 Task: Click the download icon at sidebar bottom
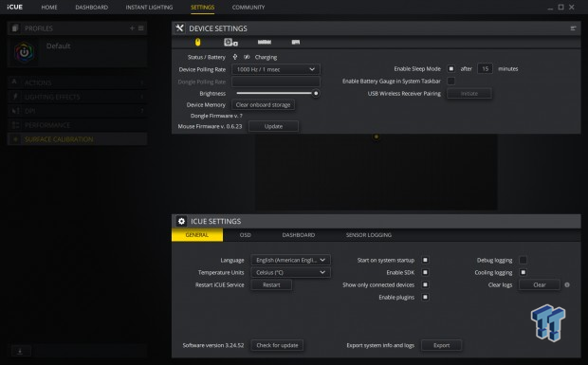(20, 351)
